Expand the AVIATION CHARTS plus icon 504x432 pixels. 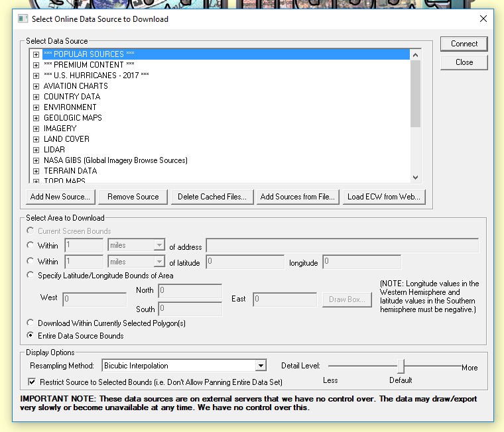36,86
